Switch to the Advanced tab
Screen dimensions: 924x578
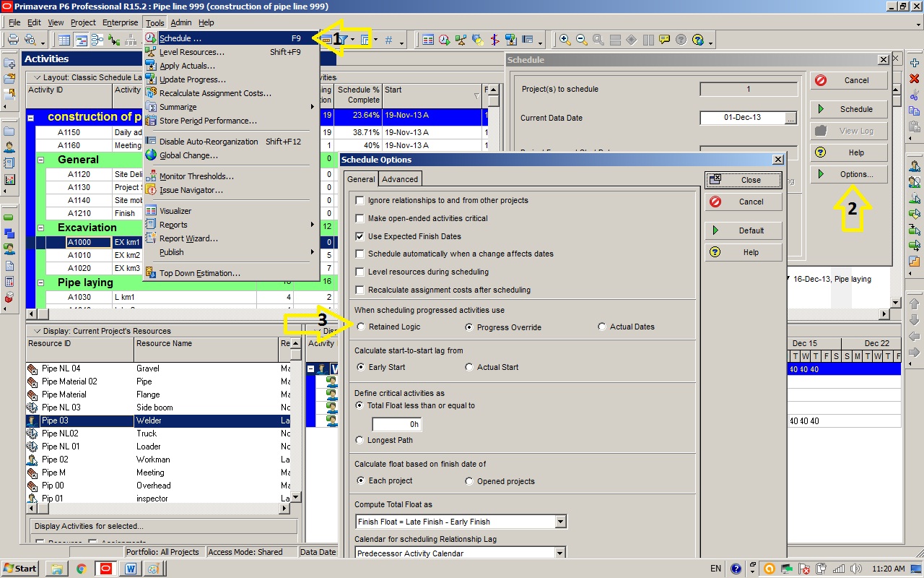[x=400, y=179]
